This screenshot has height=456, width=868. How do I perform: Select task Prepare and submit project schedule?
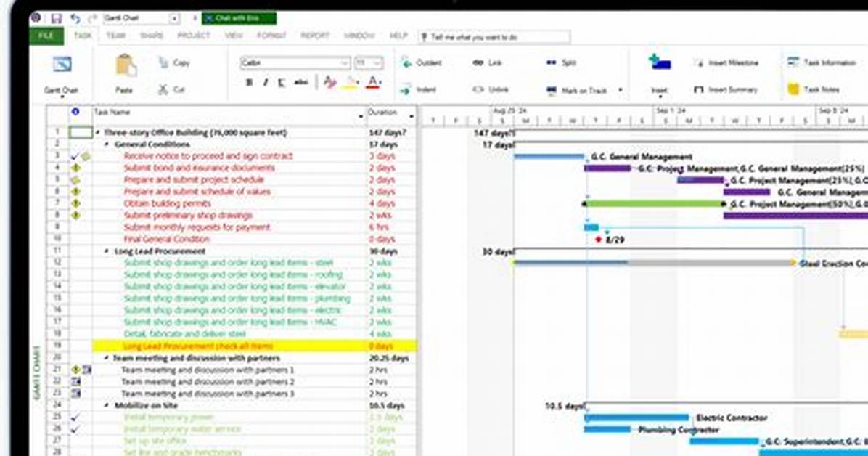(194, 180)
